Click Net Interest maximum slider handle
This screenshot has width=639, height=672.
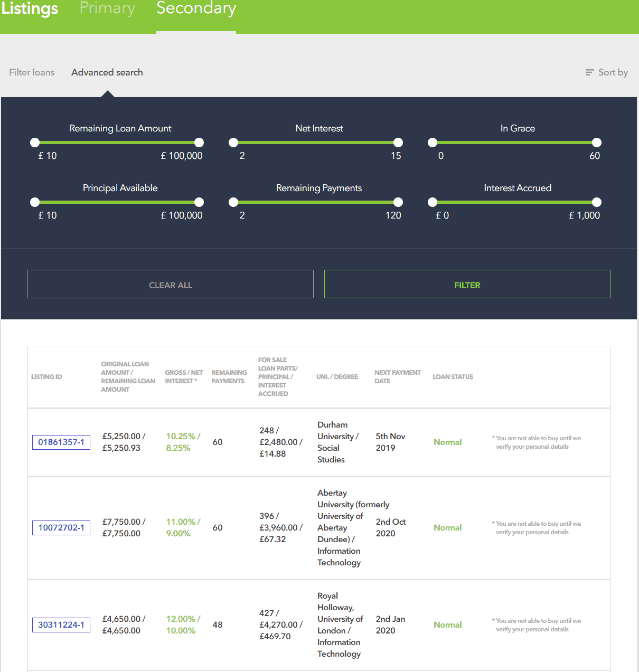398,143
